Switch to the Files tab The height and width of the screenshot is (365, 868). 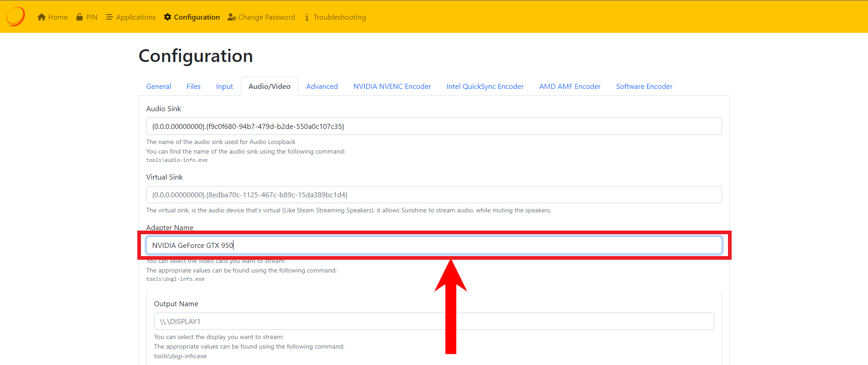pyautogui.click(x=193, y=87)
